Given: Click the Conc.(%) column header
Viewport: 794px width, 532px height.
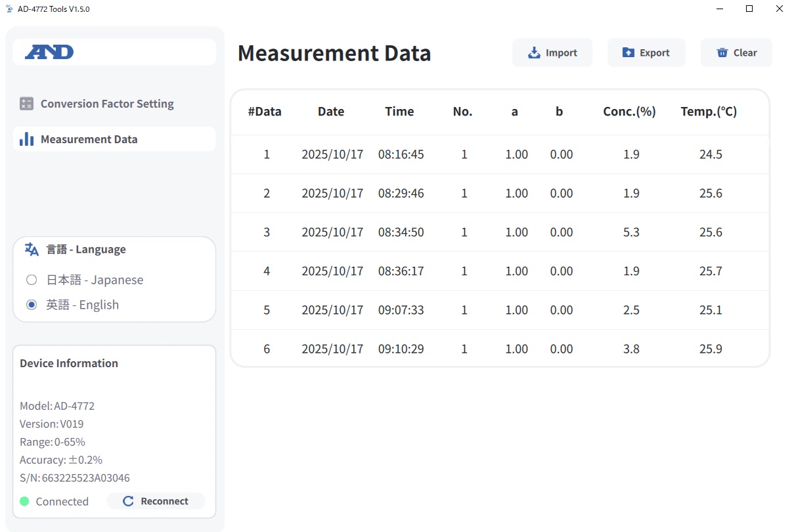Looking at the screenshot, I should [629, 112].
